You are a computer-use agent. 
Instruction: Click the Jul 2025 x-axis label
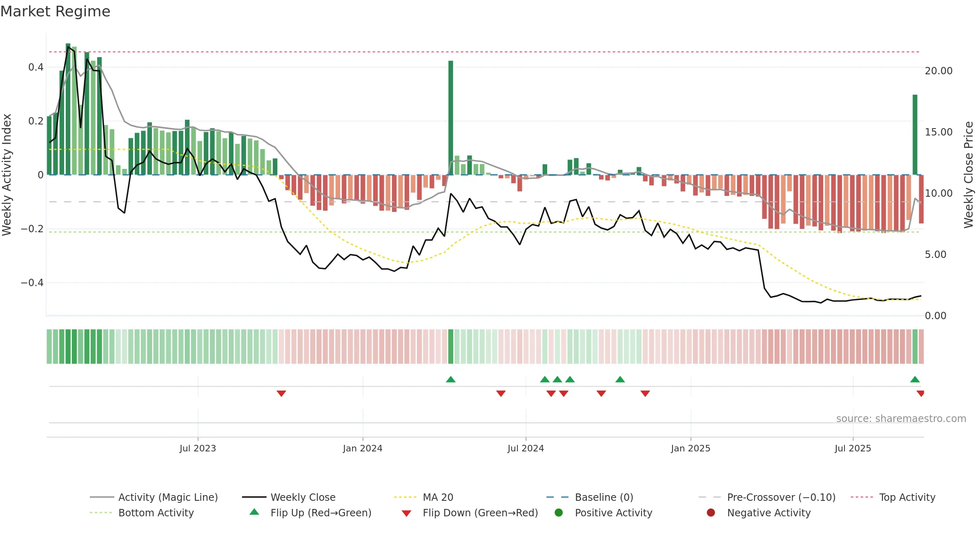[853, 448]
